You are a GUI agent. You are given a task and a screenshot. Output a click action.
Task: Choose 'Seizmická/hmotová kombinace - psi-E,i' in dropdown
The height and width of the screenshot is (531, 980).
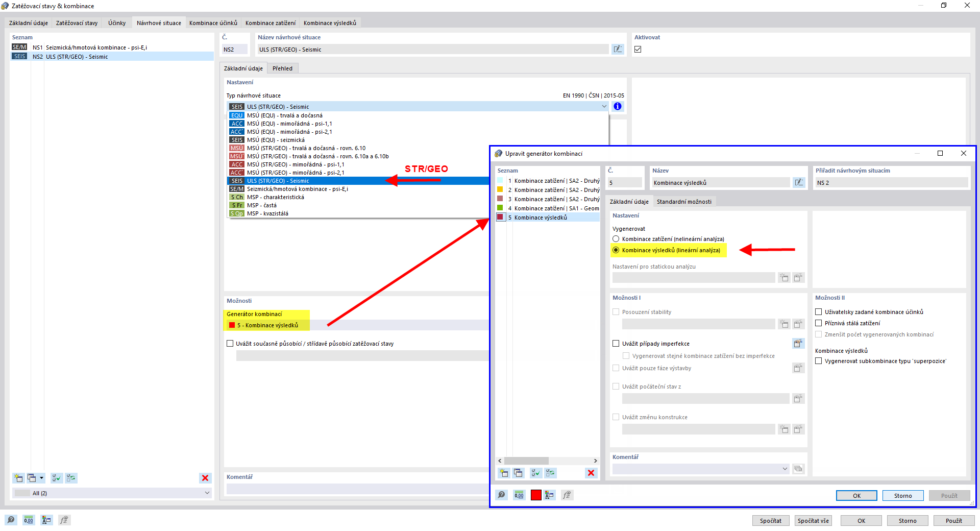(x=298, y=189)
